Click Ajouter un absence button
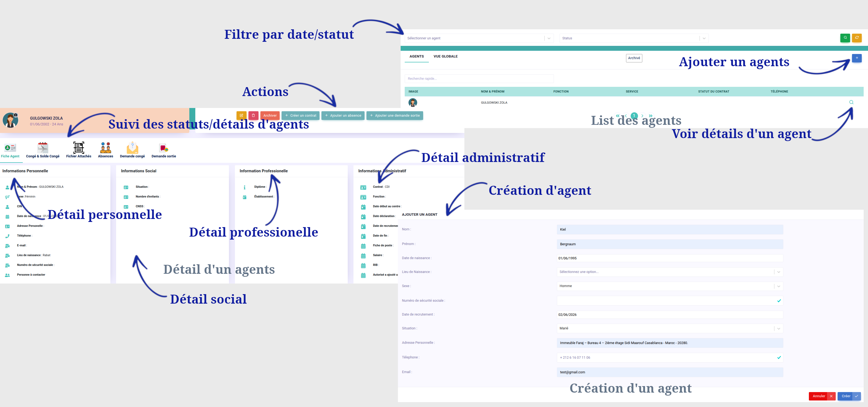Viewport: 868px width, 407px height. [x=343, y=115]
